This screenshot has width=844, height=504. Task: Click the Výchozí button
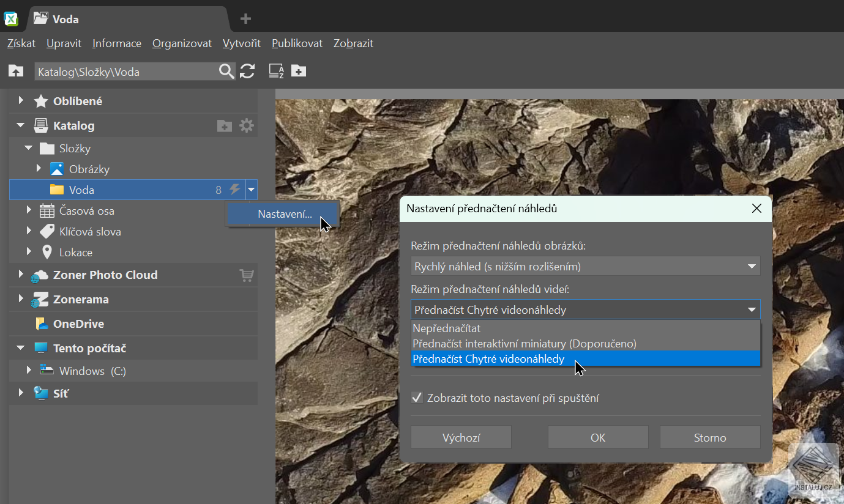coord(461,437)
